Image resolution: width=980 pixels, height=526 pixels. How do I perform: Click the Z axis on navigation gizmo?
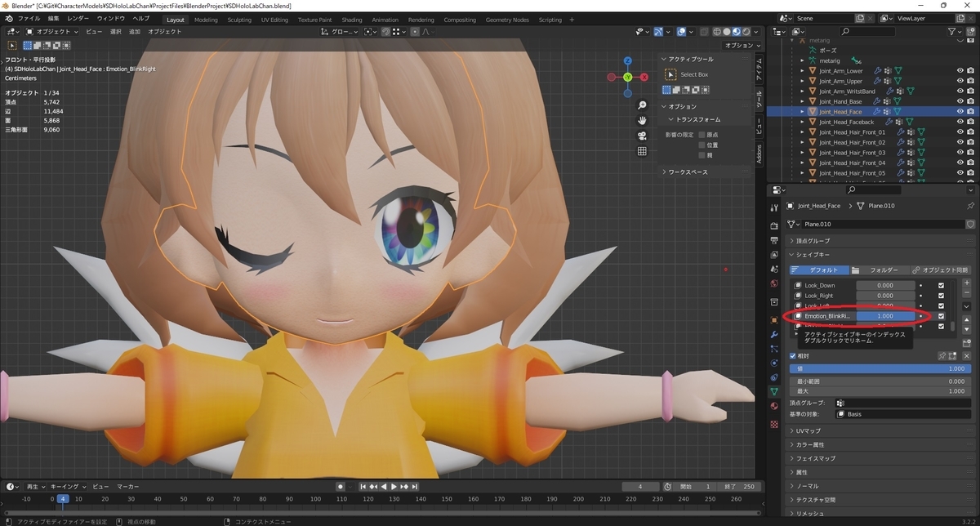coord(627,61)
